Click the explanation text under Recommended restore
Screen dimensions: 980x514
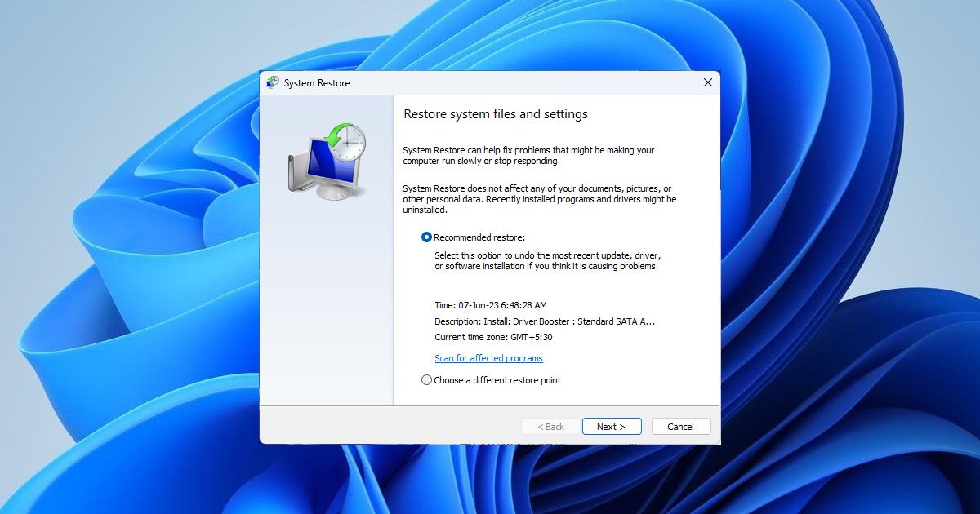(x=546, y=261)
